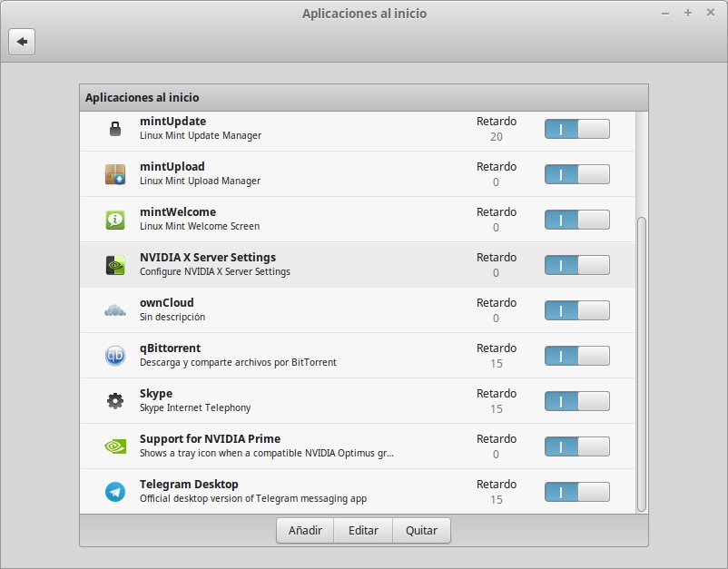Select the mintUpload entry name
Screen dimensions: 728x569
click(x=172, y=167)
